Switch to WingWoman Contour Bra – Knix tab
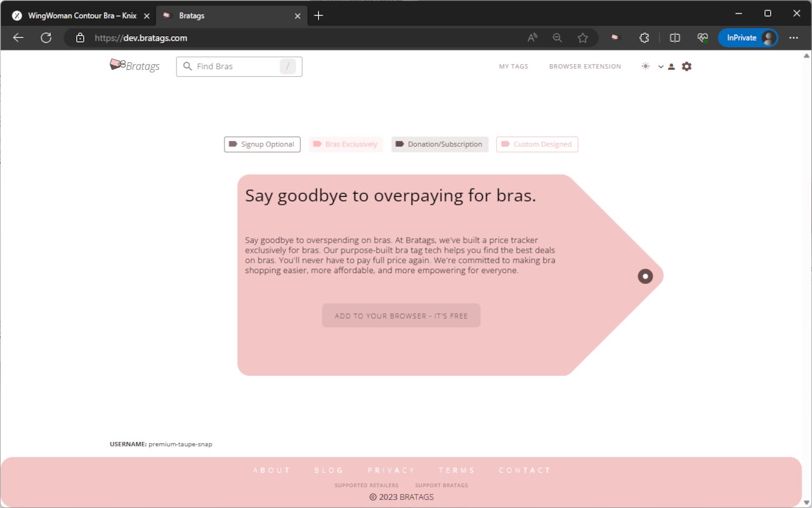 tap(79, 16)
